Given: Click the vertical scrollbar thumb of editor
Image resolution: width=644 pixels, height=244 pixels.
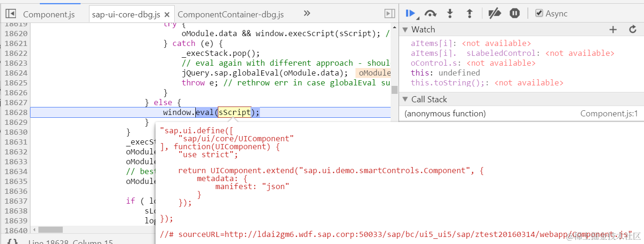Looking at the screenshot, I should click(x=394, y=90).
